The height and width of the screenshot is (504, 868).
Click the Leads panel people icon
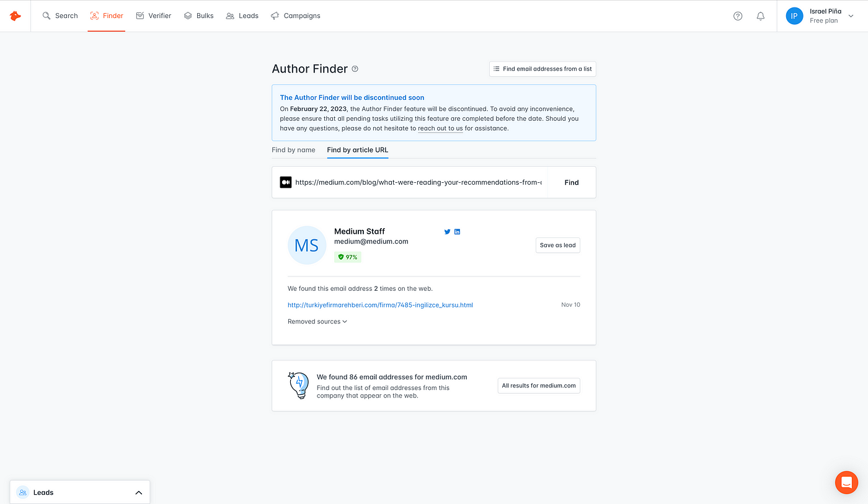(23, 492)
